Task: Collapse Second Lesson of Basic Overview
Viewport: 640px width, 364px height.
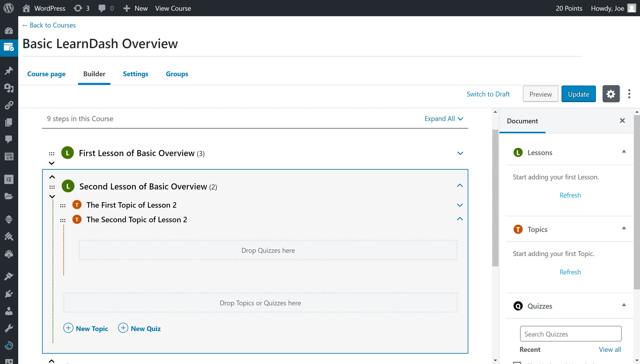Action: coord(460,186)
